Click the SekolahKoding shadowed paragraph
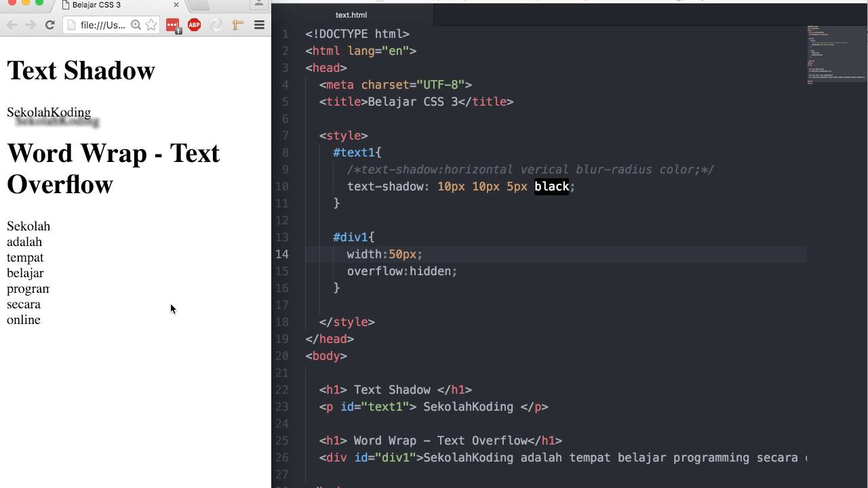 pyautogui.click(x=49, y=113)
